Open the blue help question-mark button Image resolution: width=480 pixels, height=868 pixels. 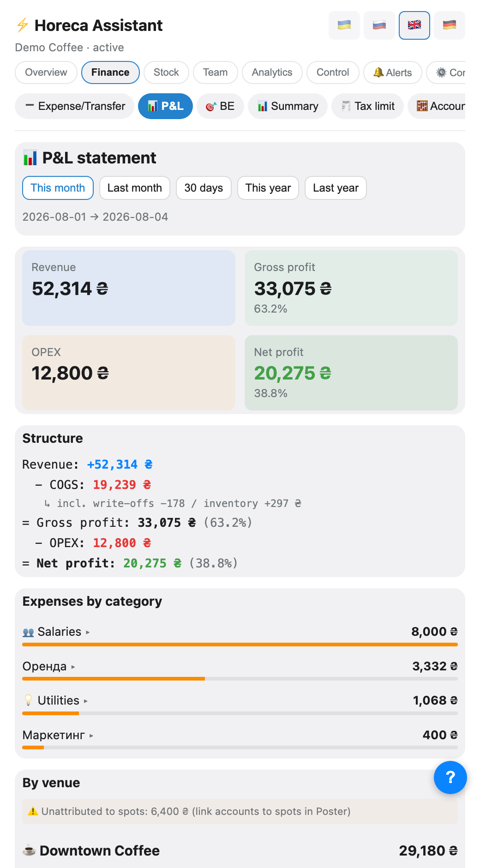(450, 778)
